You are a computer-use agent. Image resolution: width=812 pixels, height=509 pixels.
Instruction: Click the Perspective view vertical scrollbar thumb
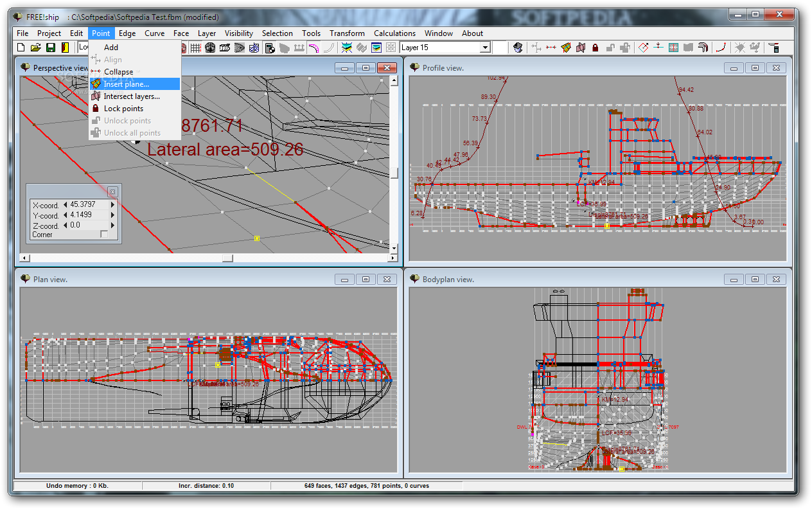click(x=394, y=173)
